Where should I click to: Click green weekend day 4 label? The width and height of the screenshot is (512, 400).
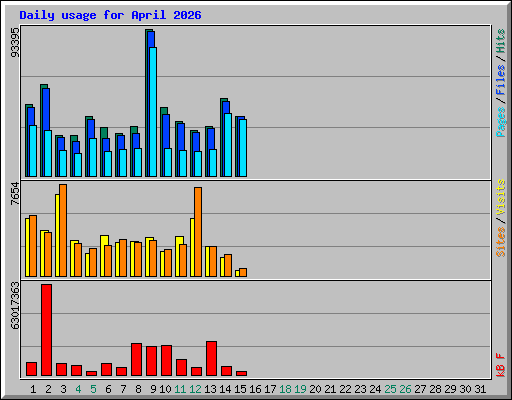point(78,389)
